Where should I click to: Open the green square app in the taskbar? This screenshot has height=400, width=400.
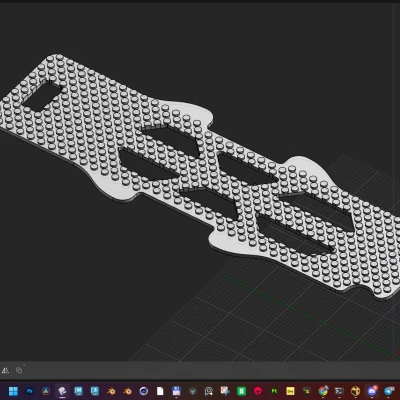click(242, 391)
